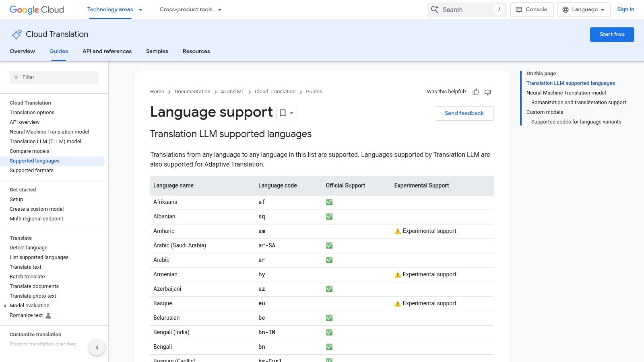Screen dimensions: 644x362
Task: Click the Send feedback button
Action: coord(464,113)
